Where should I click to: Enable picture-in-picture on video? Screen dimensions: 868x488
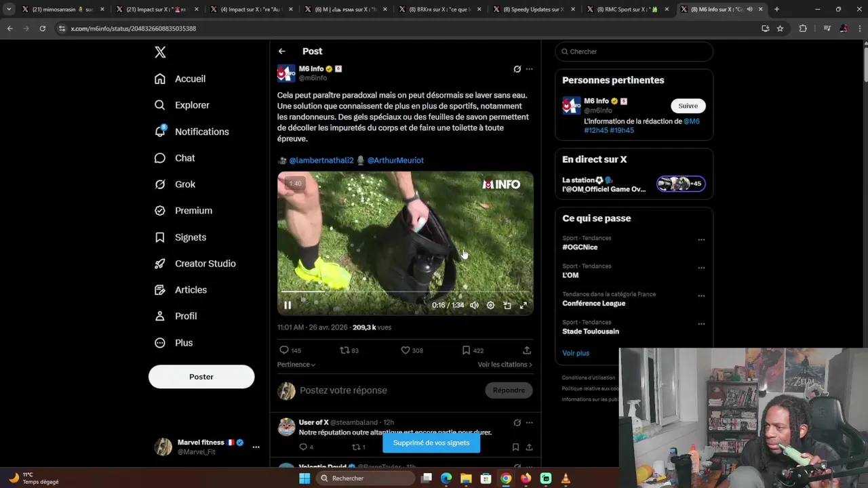[507, 306]
